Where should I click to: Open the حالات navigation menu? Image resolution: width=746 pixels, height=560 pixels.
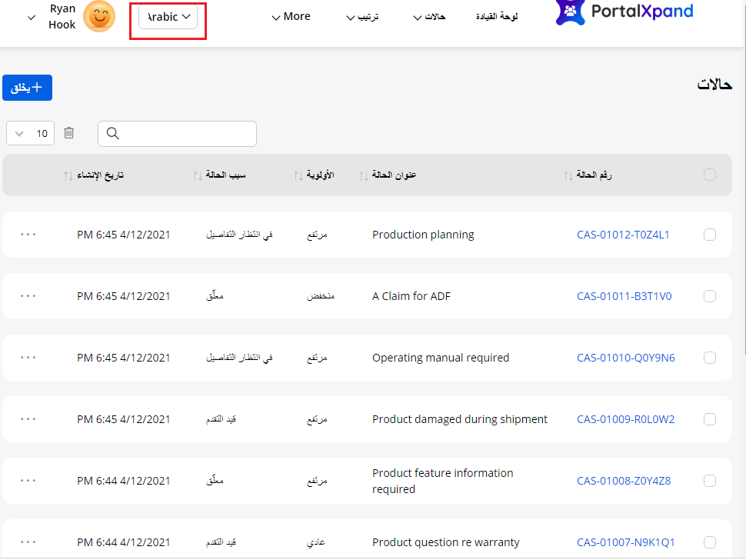coord(429,16)
